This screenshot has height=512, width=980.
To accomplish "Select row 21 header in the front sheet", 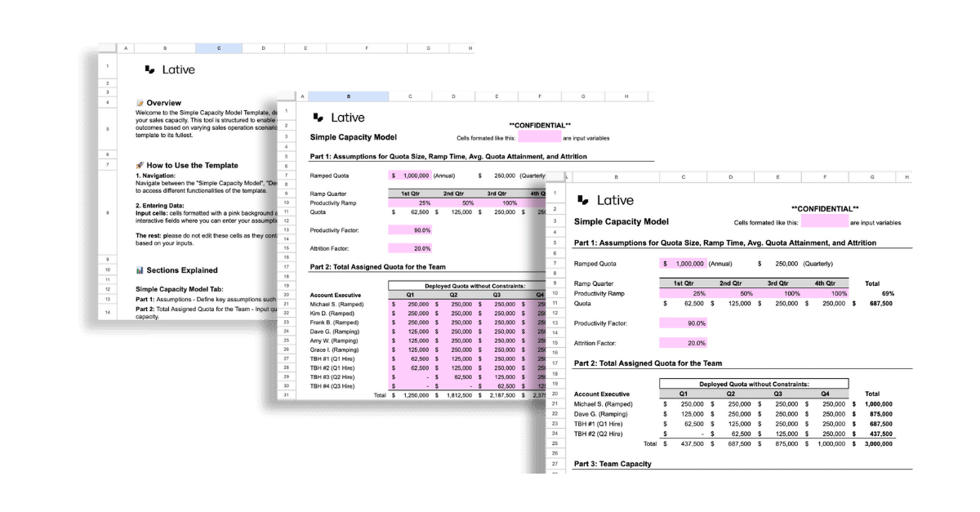I will click(x=555, y=403).
